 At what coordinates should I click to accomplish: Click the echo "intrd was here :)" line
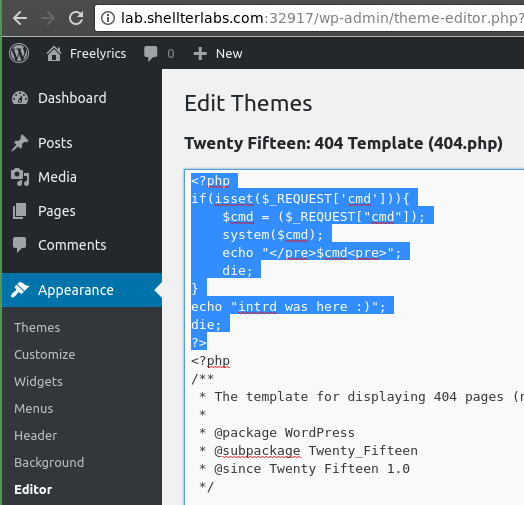click(x=288, y=307)
